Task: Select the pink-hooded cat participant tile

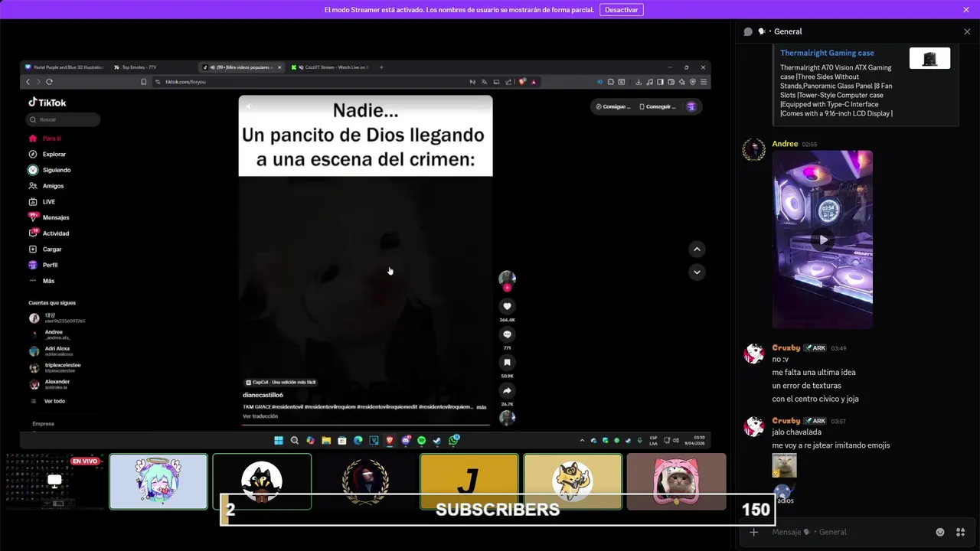Action: [x=676, y=481]
